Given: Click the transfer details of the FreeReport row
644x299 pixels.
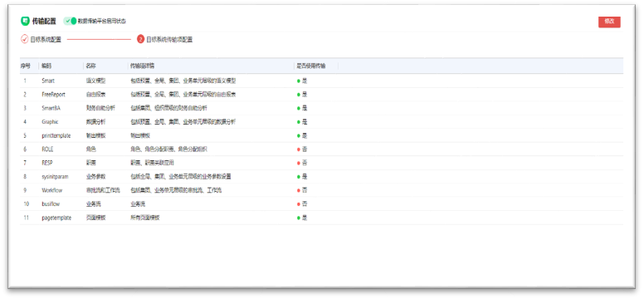Looking at the screenshot, I should tap(183, 95).
